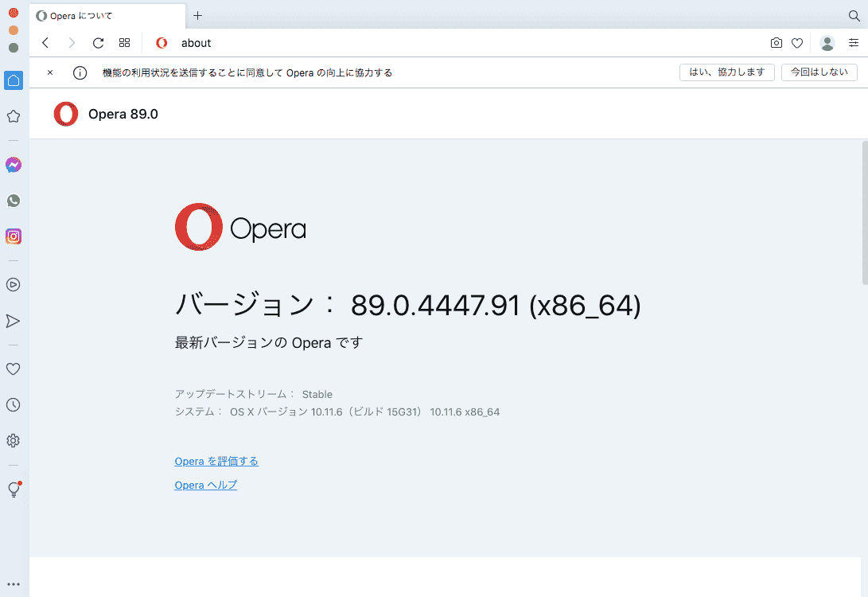Open Easy Setup sliders icon
This screenshot has width=868, height=597.
(854, 43)
